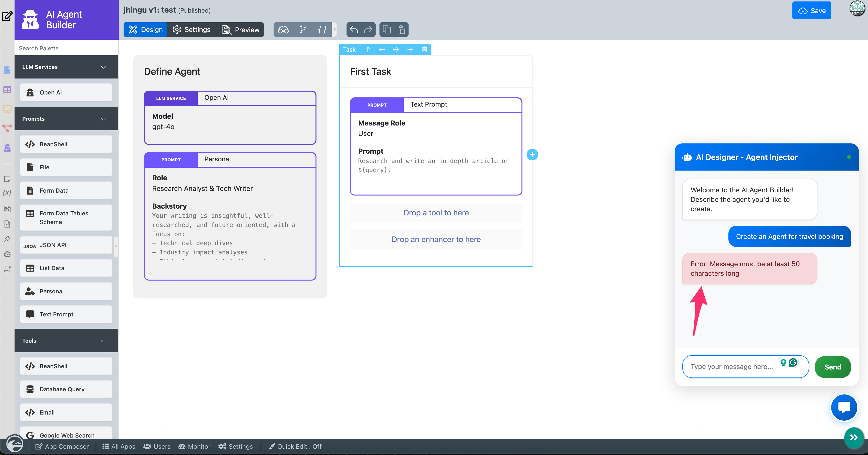Undo the last change
868x455 pixels.
tap(354, 30)
